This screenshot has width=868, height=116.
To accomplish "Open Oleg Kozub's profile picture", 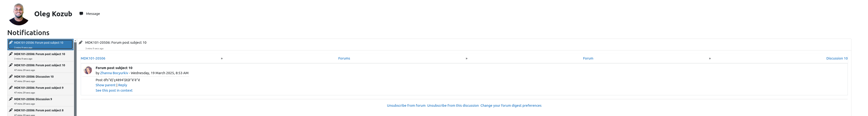I will pos(19,14).
